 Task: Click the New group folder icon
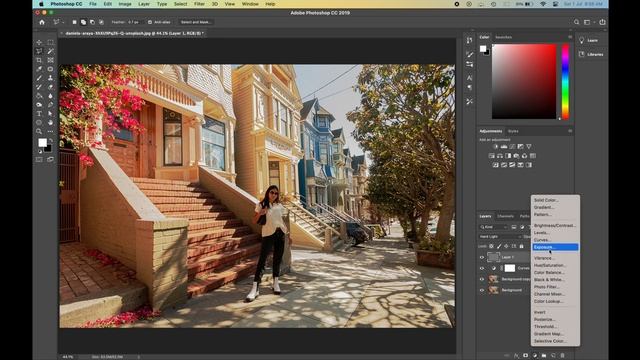[x=544, y=356]
